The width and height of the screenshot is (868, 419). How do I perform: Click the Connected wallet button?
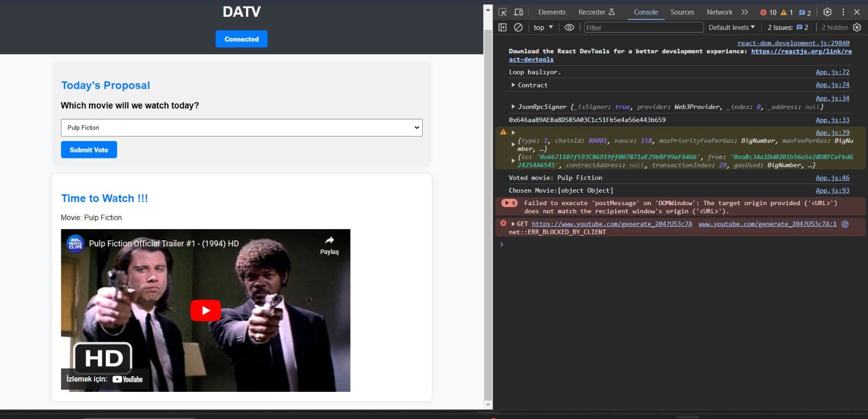click(x=241, y=39)
